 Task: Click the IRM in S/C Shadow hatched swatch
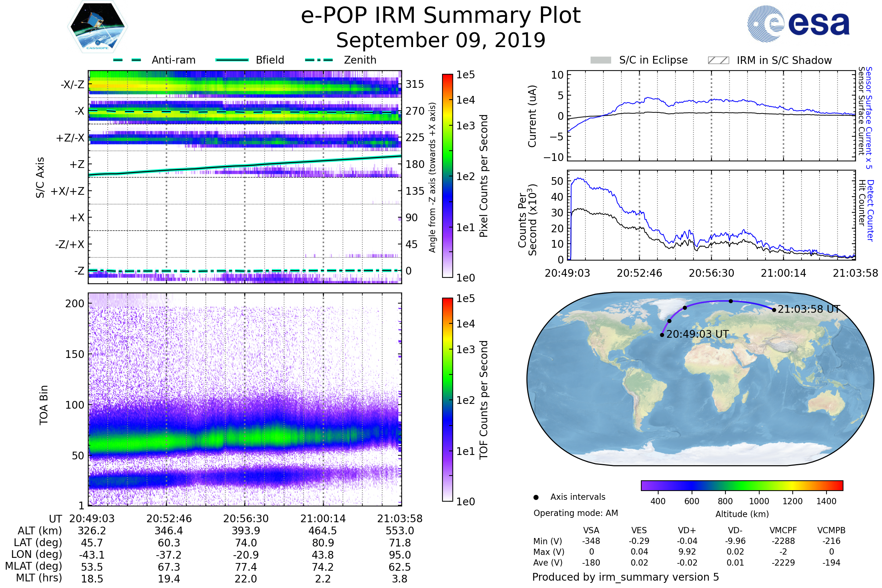click(x=718, y=60)
